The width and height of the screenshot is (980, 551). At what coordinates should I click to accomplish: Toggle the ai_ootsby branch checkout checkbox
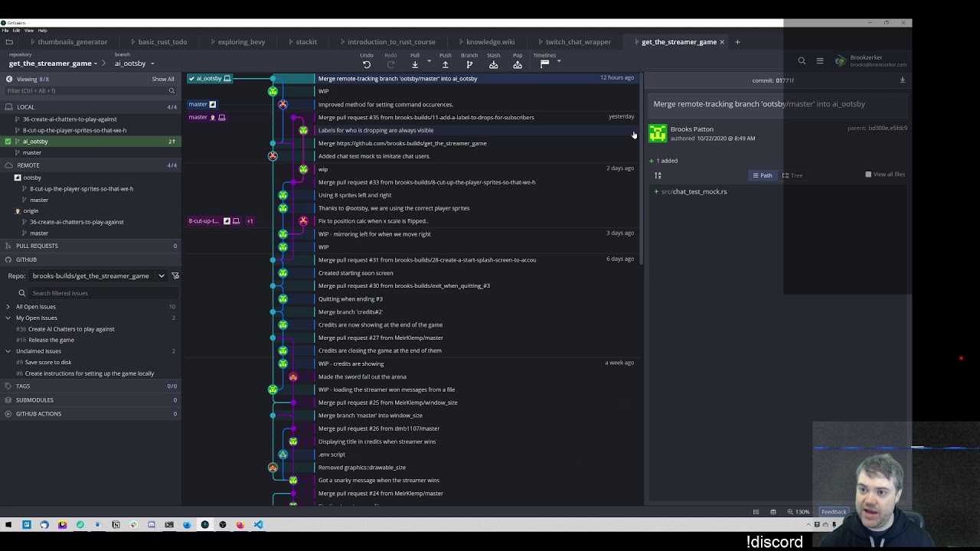coord(8,142)
